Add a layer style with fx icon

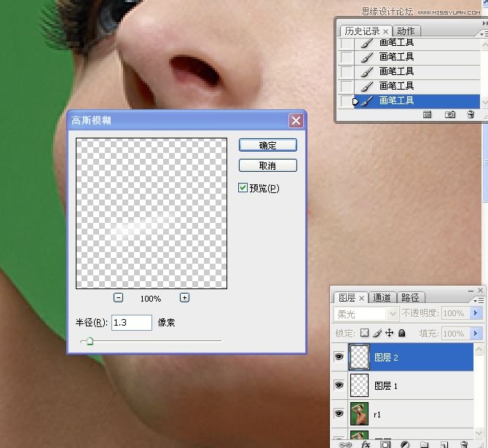[x=366, y=444]
